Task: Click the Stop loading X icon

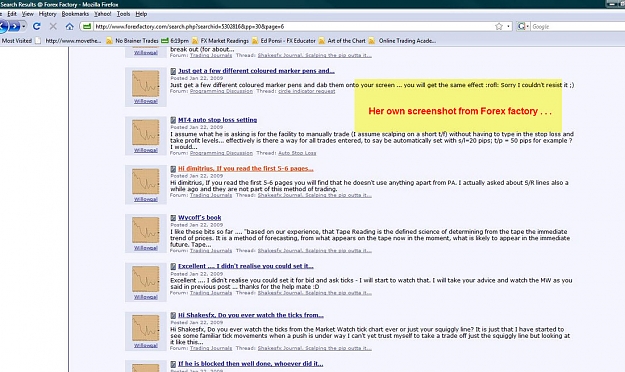Action: (53, 26)
